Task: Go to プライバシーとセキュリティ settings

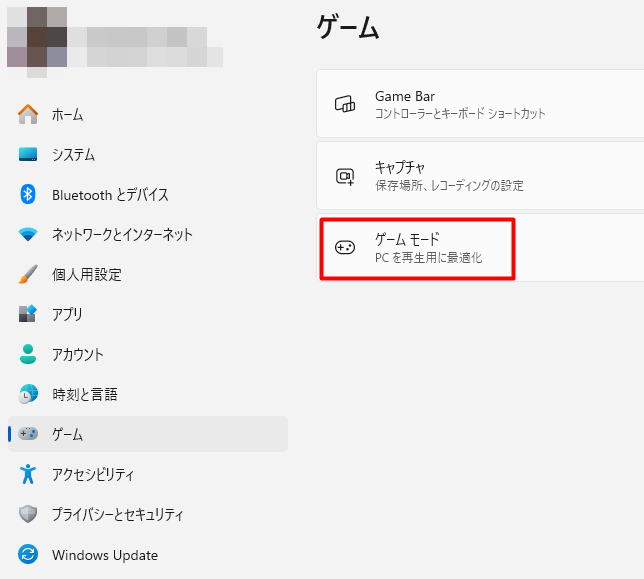Action: click(148, 514)
